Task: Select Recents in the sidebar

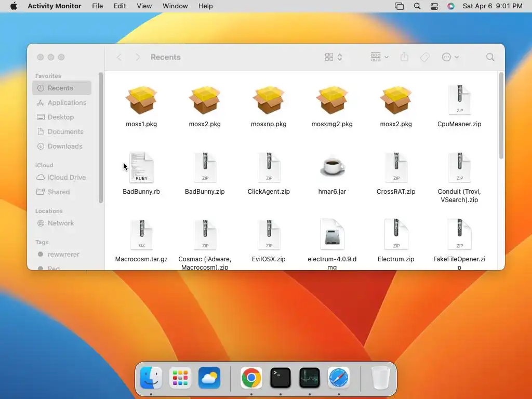Action: [62, 88]
